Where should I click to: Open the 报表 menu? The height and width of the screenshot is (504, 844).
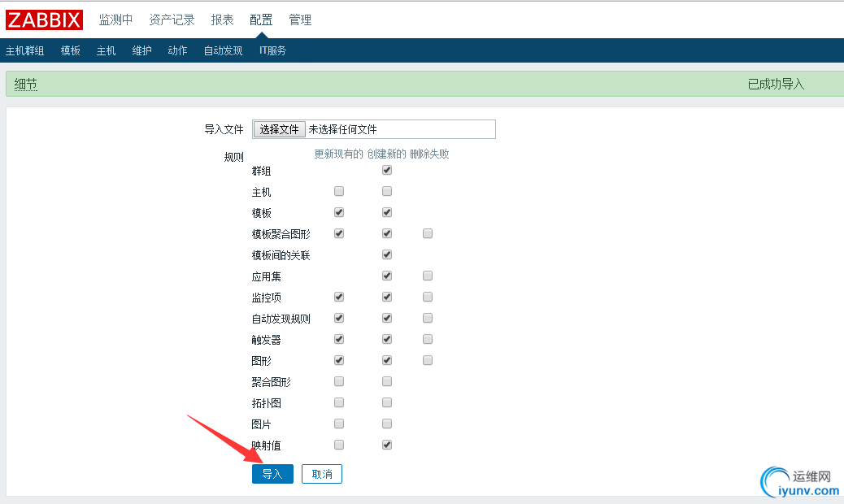pyautogui.click(x=222, y=20)
